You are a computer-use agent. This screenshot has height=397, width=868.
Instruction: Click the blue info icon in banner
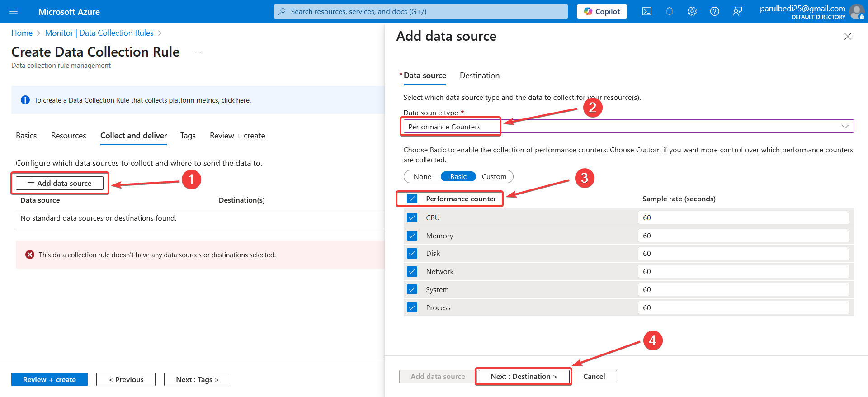(25, 100)
